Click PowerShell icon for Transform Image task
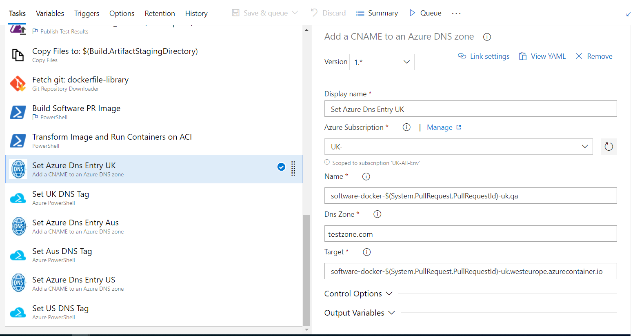The image size is (644, 336). pos(18,140)
